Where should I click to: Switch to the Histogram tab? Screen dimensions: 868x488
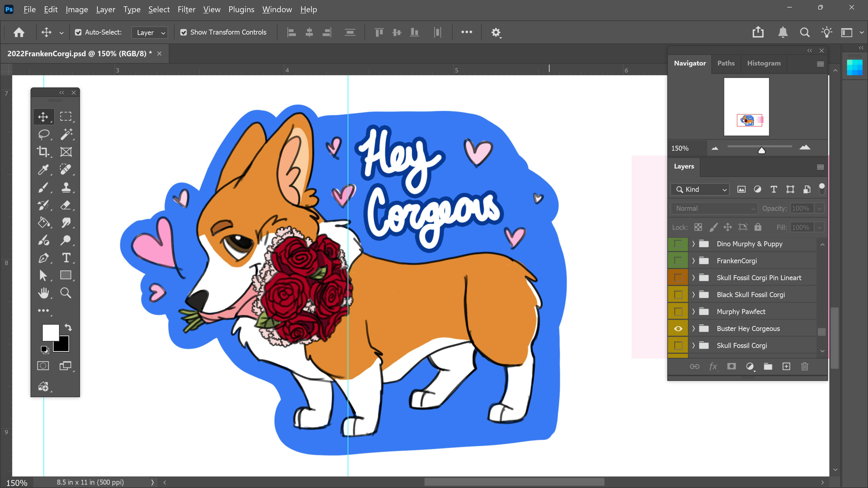(x=764, y=63)
